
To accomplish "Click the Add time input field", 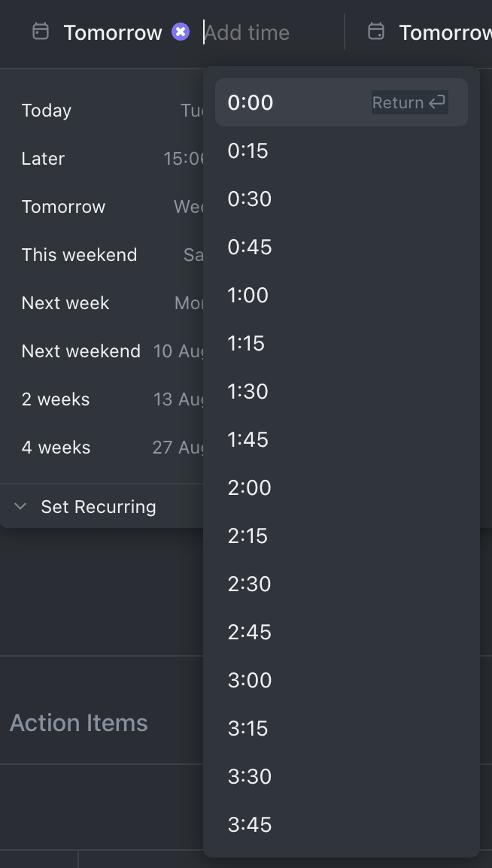I will tap(248, 33).
